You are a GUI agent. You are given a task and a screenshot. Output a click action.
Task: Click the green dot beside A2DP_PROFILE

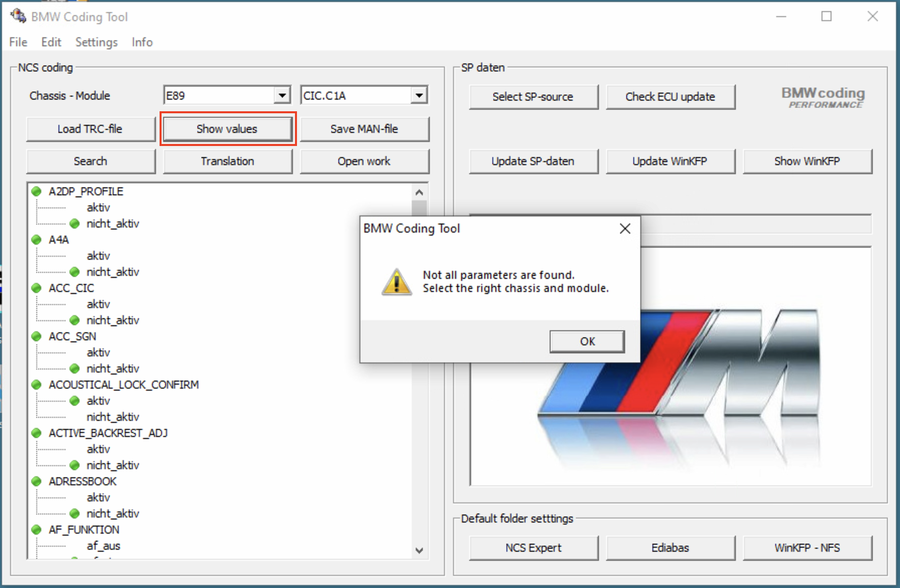[36, 191]
